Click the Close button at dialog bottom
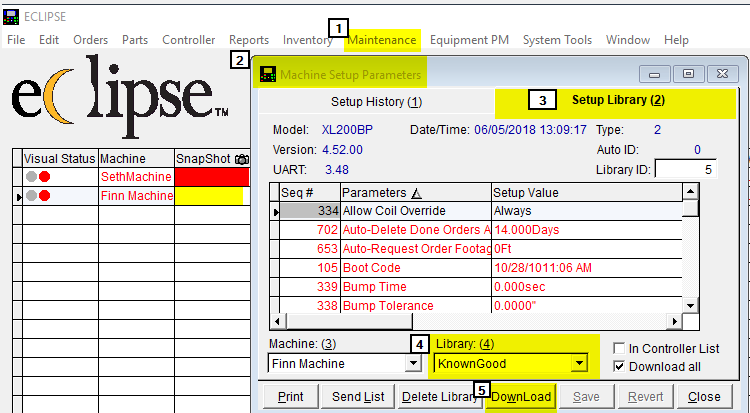 click(x=704, y=397)
